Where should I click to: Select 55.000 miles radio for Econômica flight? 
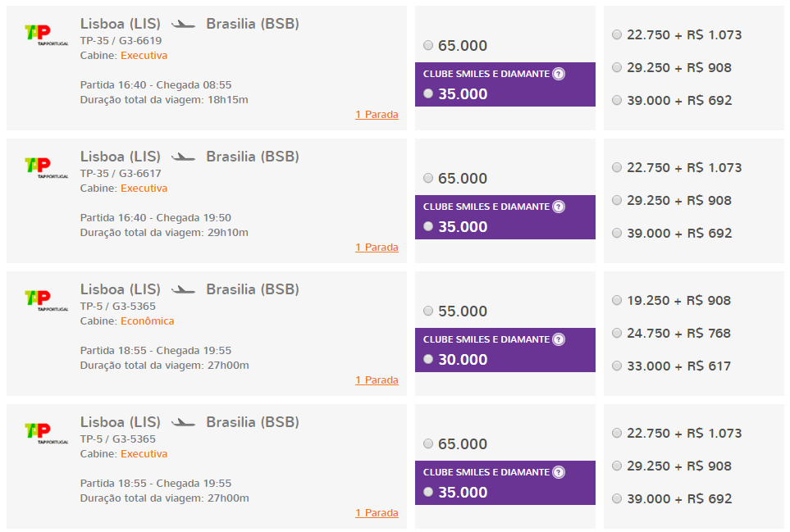(x=428, y=311)
